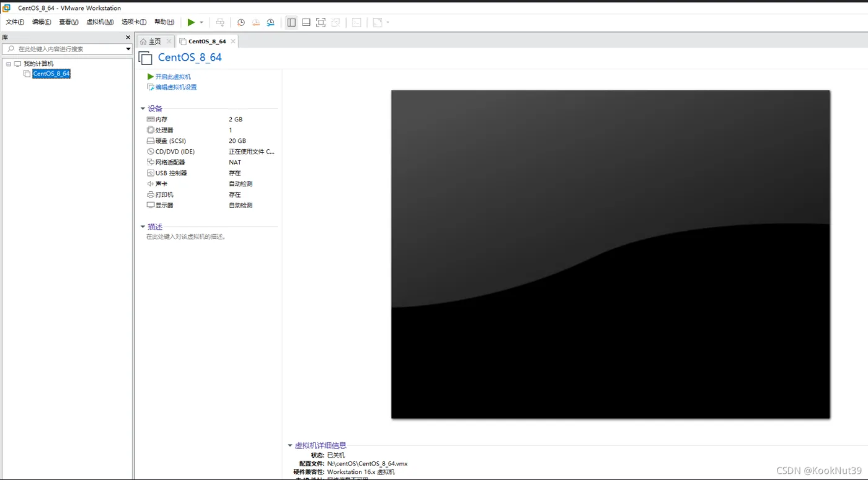Open the snapshot manager toolbar icon

pos(271,22)
